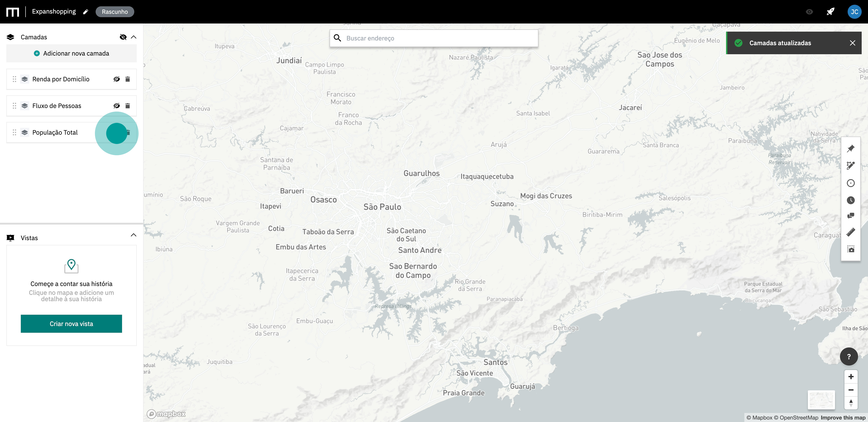Select the pin marker tool
868x422 pixels.
(x=850, y=148)
